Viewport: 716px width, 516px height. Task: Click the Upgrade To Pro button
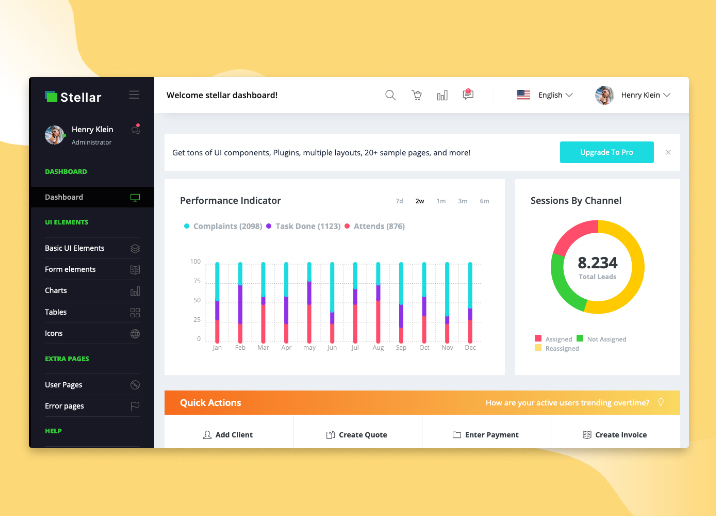[606, 153]
